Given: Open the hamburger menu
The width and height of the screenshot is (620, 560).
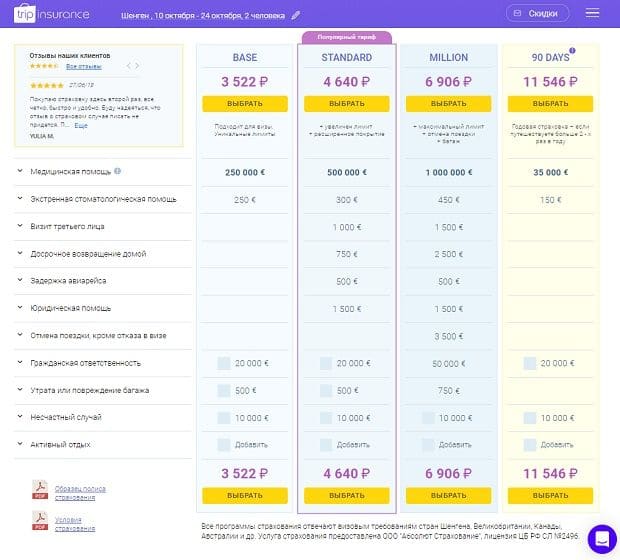Looking at the screenshot, I should [x=593, y=14].
